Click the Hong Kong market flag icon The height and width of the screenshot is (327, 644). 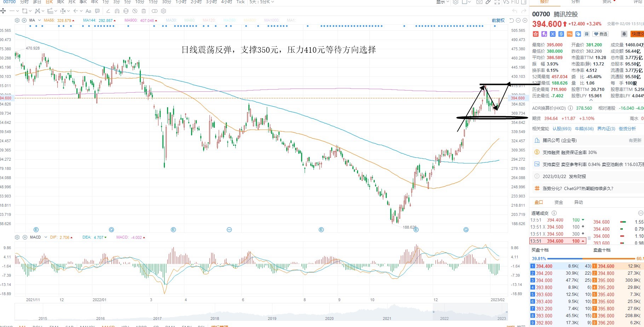click(535, 34)
